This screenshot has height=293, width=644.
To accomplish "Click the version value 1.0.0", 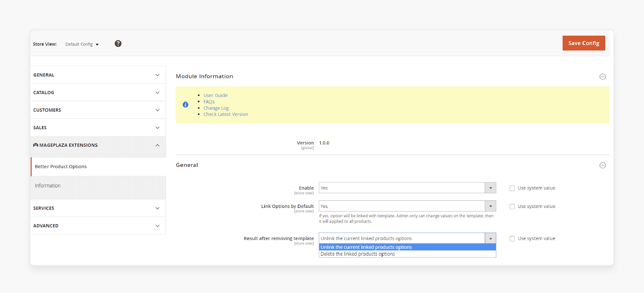I will tap(324, 143).
